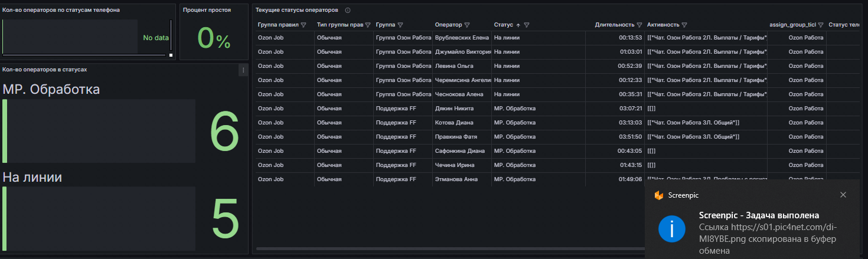Image resolution: width=868 pixels, height=259 pixels.
Task: Select operator Врублевских Елена cell
Action: pyautogui.click(x=462, y=38)
